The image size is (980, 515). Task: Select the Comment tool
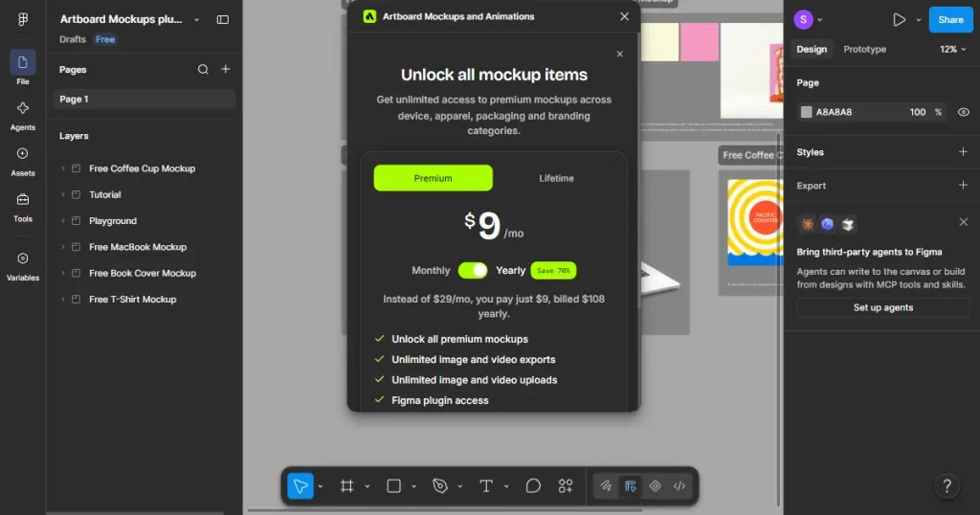point(533,485)
